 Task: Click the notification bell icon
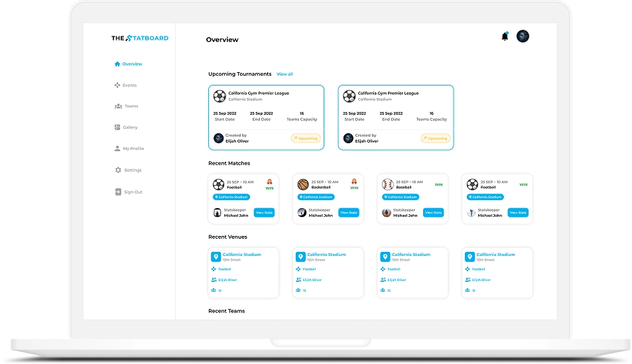click(x=505, y=36)
